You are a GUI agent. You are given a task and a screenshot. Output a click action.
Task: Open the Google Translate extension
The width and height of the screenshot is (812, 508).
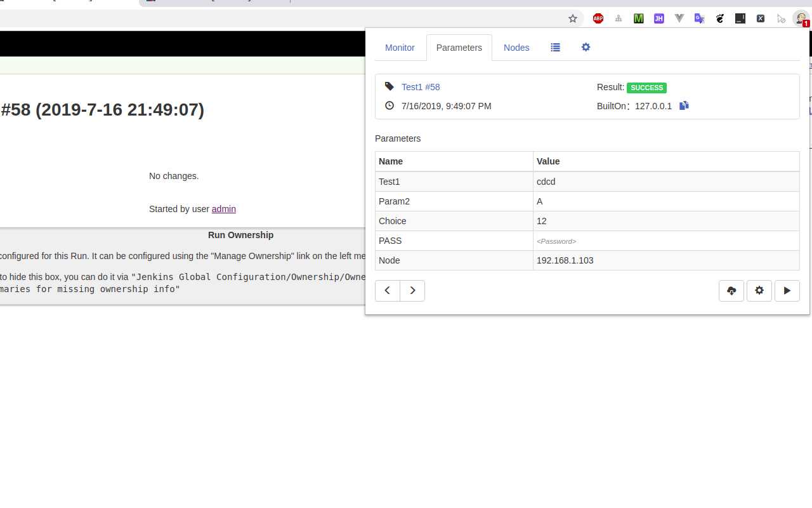(x=700, y=18)
